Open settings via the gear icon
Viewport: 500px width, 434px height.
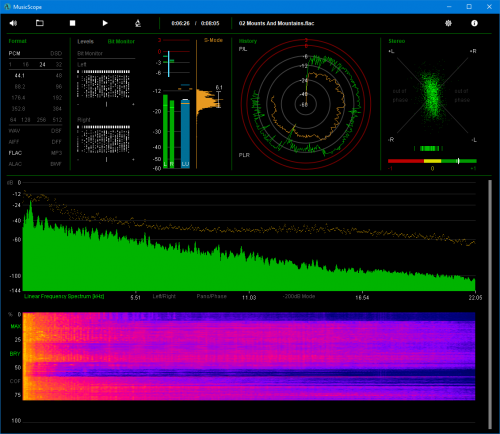click(x=448, y=23)
